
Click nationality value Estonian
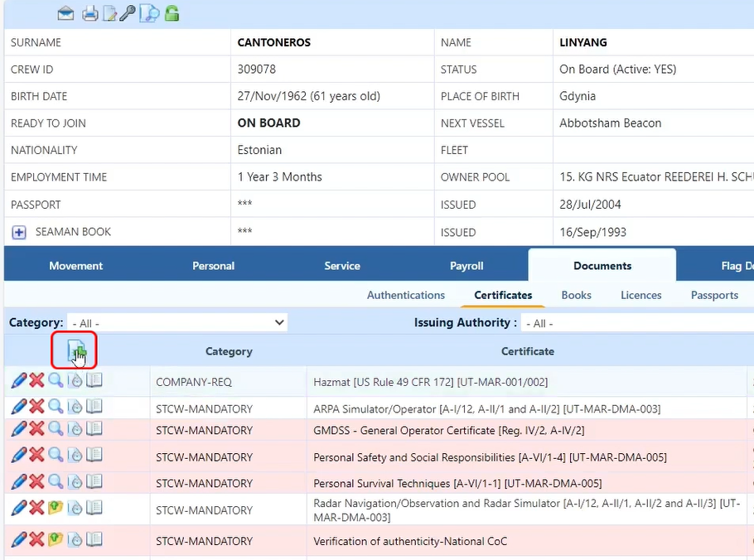coord(259,150)
